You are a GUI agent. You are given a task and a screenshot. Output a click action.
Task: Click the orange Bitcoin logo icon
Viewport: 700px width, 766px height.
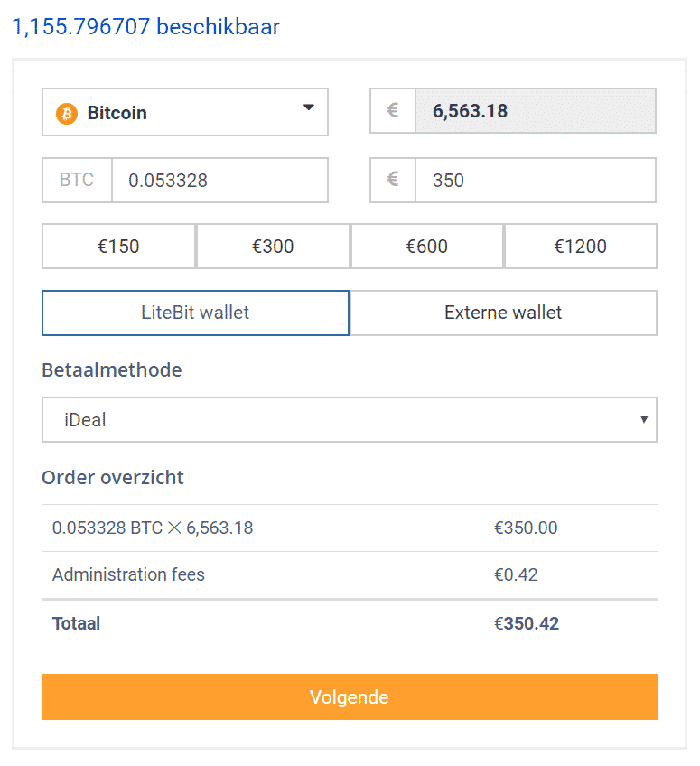(67, 113)
